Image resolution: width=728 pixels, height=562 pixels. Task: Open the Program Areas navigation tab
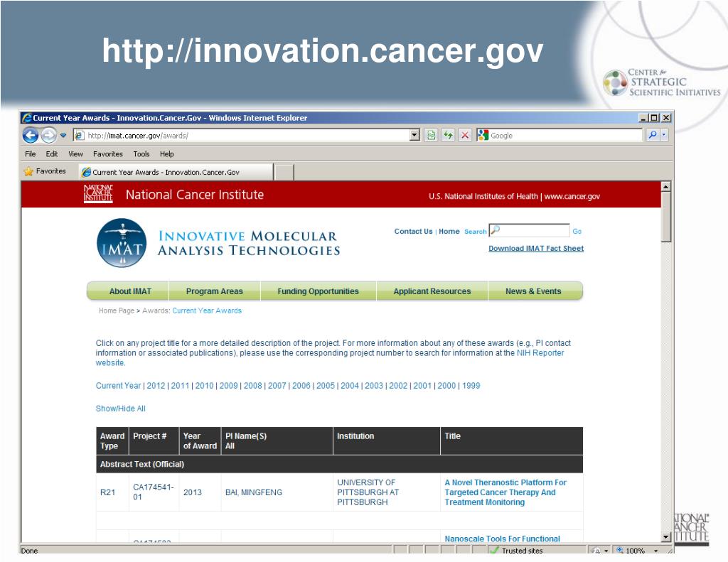[x=215, y=291]
